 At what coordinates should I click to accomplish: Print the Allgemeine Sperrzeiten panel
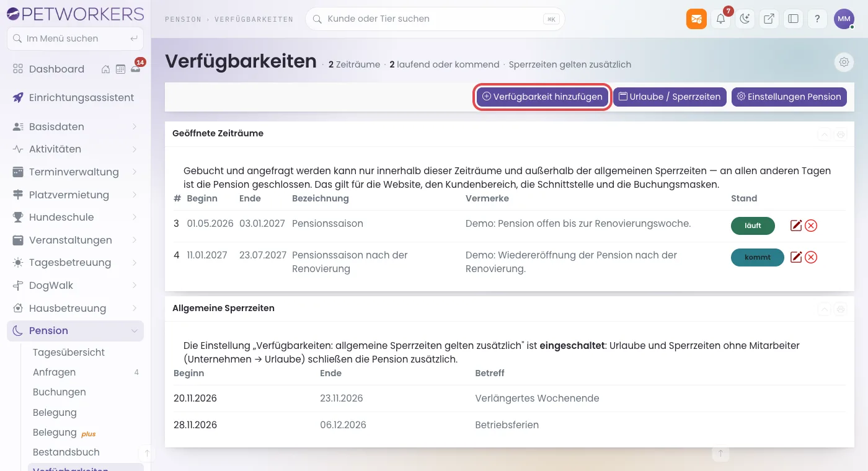[x=841, y=309]
